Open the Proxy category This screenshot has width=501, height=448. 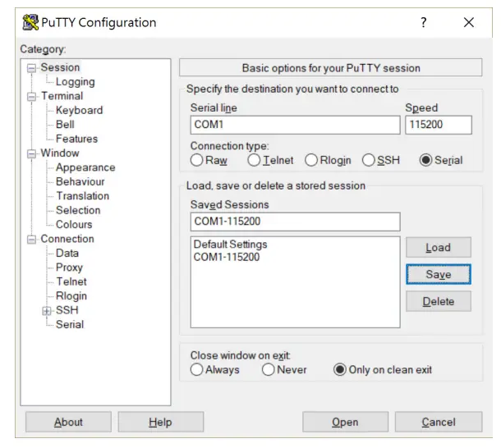pos(69,267)
